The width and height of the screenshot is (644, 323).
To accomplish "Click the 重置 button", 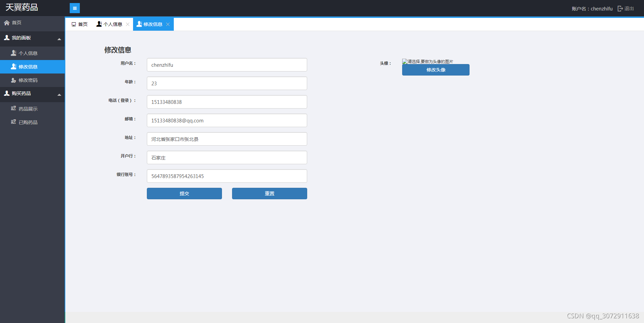I will pos(269,194).
